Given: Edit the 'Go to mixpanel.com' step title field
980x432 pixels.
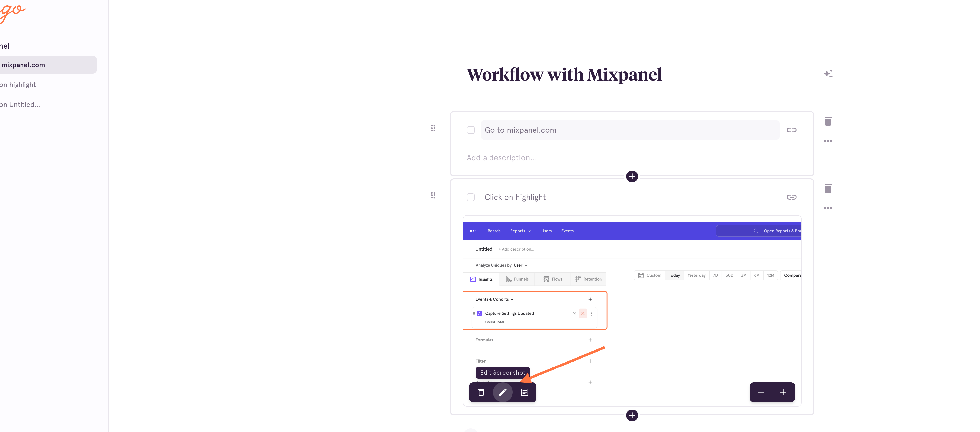Looking at the screenshot, I should click(x=630, y=130).
